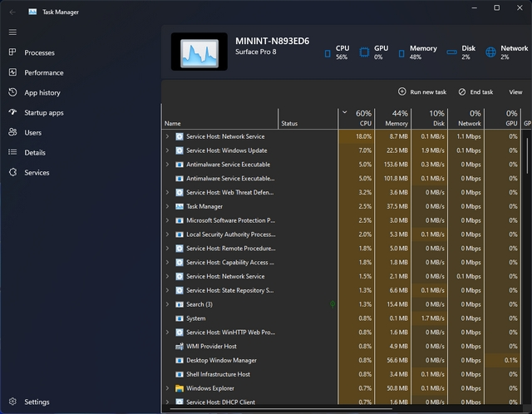The height and width of the screenshot is (414, 532).
Task: Click the Task Manager process row icon
Action: click(x=180, y=206)
